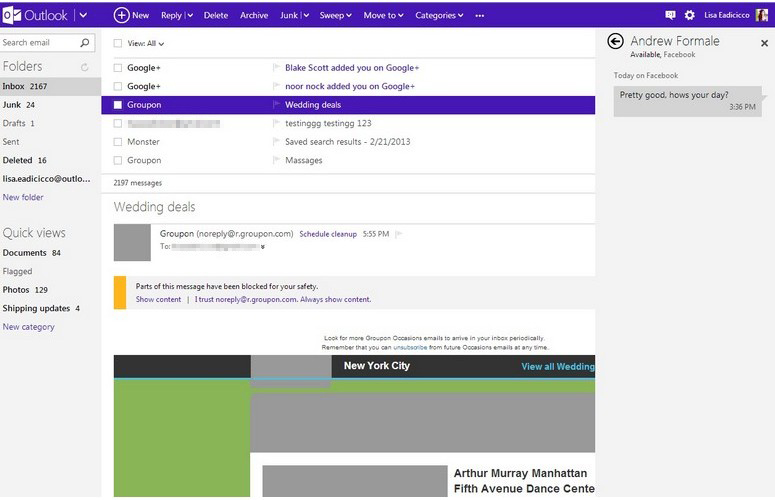775x500 pixels.
Task: Click Always show content trust link
Action: point(283,299)
